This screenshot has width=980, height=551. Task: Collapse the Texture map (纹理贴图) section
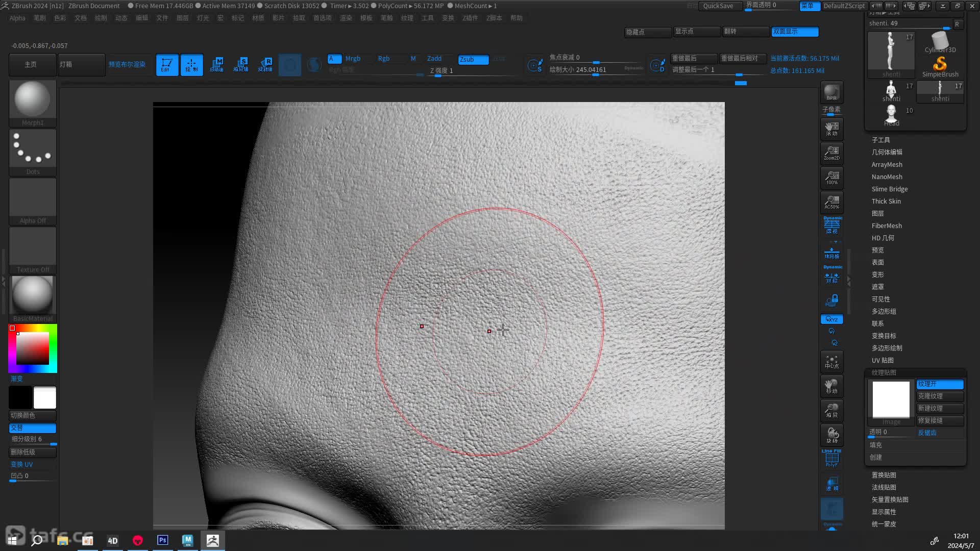(884, 372)
